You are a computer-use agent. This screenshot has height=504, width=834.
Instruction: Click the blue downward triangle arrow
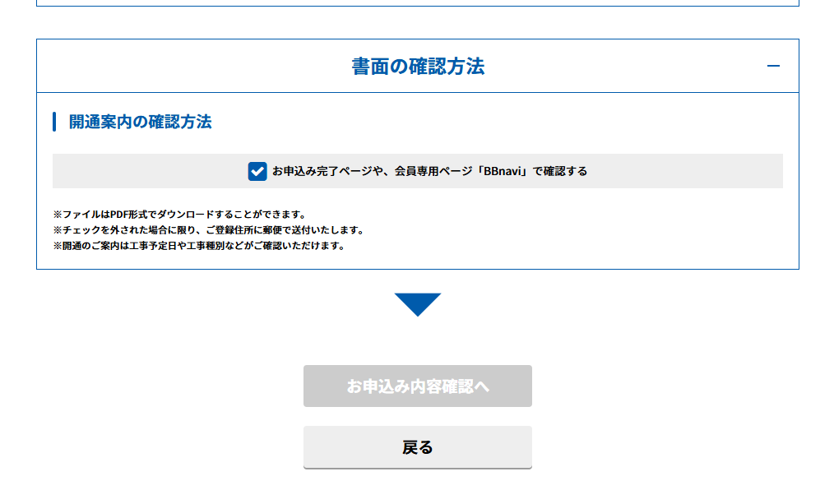(x=418, y=303)
